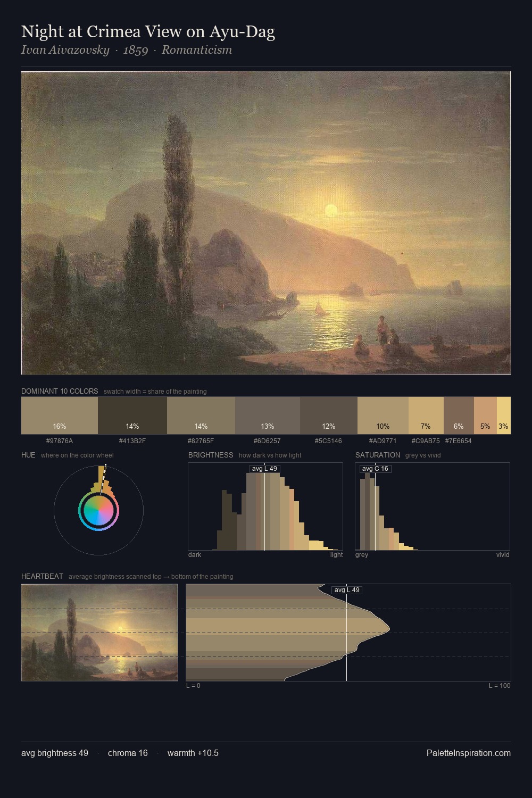Viewport: 532px width, 798px height.
Task: Click the hex code '#7E6654'
Action: point(459,441)
